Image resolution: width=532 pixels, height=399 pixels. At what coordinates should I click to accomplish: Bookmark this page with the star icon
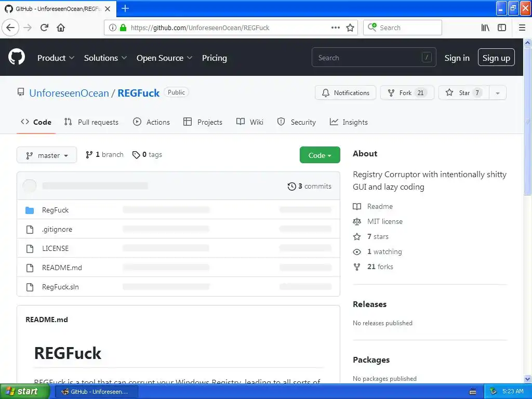click(350, 28)
